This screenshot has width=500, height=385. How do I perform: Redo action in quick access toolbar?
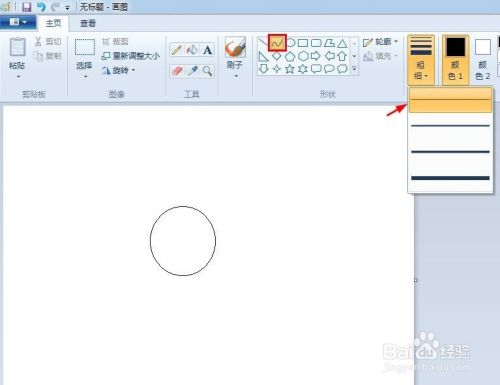coord(55,7)
